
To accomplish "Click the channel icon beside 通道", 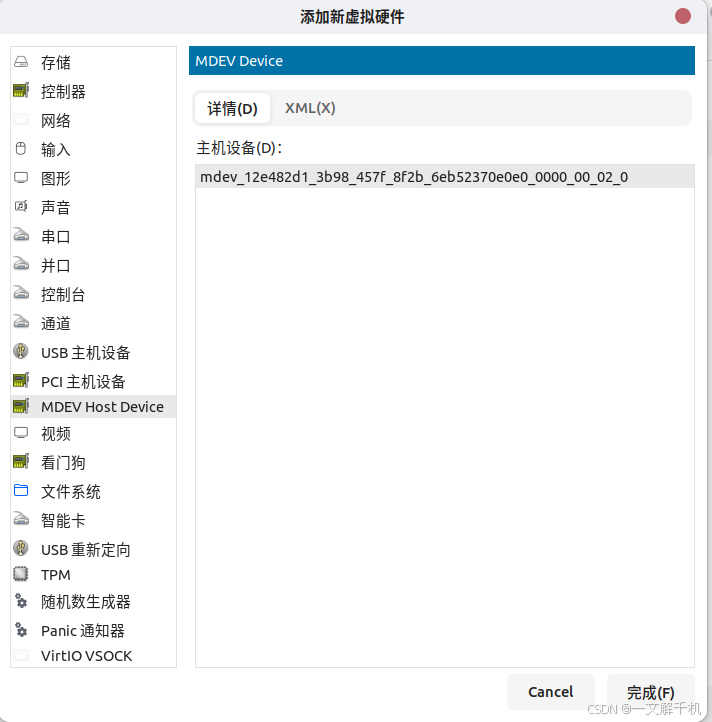I will tap(21, 322).
